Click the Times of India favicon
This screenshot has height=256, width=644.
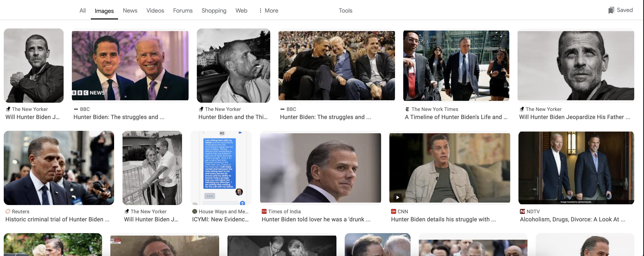(264, 212)
